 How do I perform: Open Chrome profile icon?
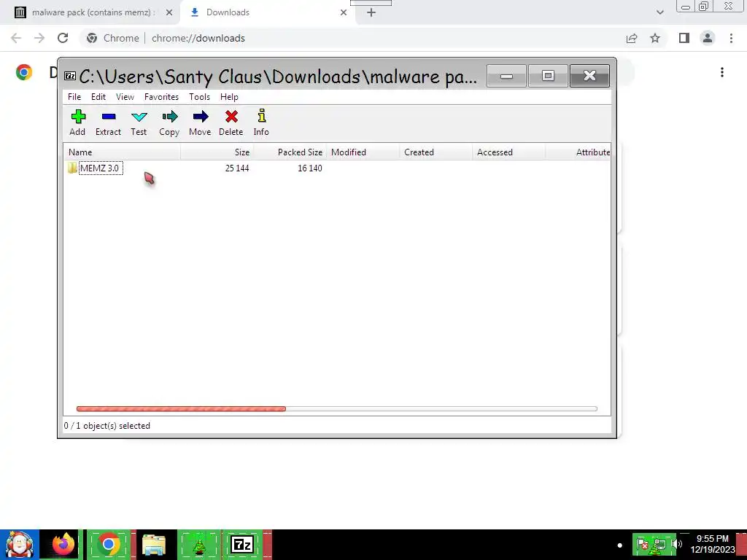point(708,38)
